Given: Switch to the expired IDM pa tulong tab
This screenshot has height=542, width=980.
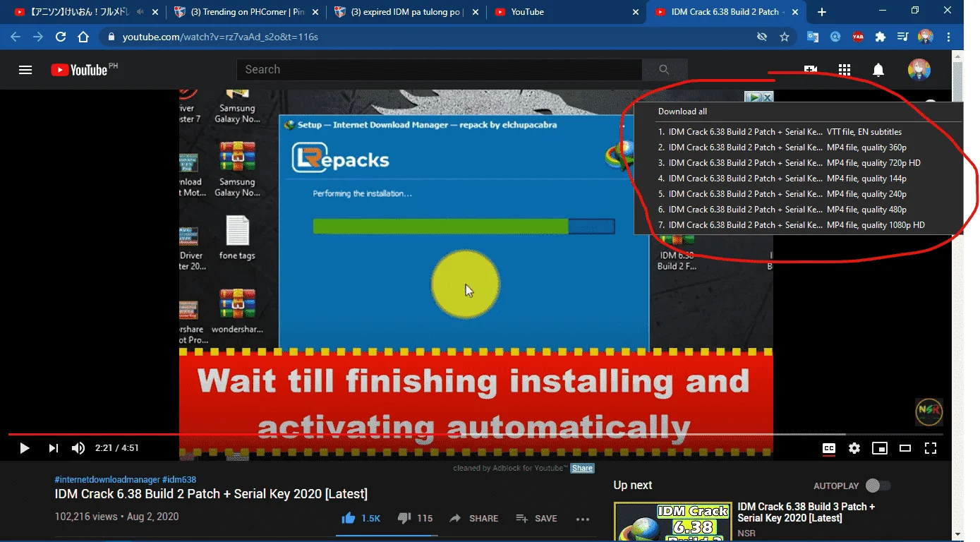Looking at the screenshot, I should [406, 12].
